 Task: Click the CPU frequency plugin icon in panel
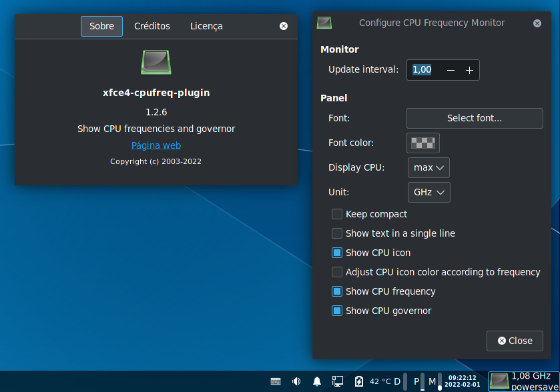pyautogui.click(x=499, y=381)
